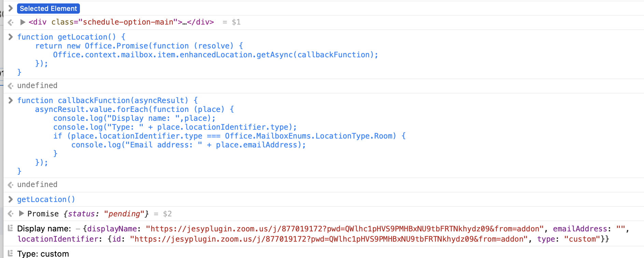Expand the schedule-option-main div element
Image resolution: width=644 pixels, height=258 pixels.
[22, 22]
